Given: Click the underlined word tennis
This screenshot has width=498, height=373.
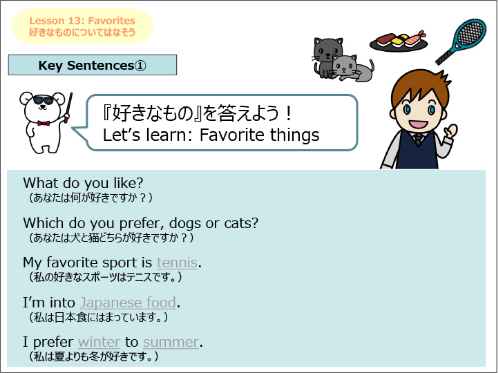Looking at the screenshot, I should coord(177,263).
